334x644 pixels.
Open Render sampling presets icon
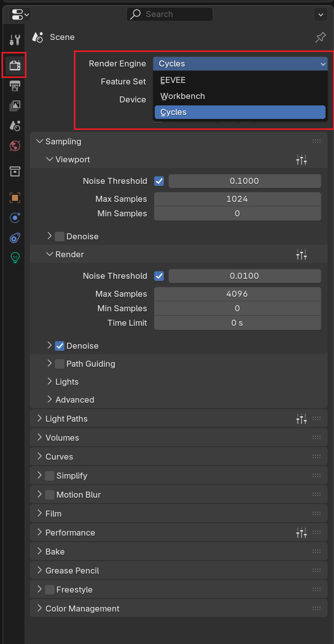coord(302,255)
